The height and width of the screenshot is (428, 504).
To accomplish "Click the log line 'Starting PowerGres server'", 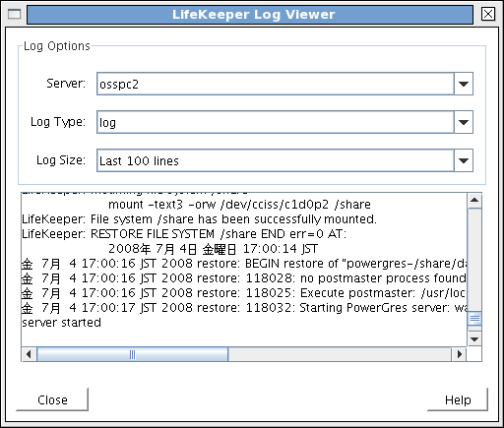I will tap(244, 308).
